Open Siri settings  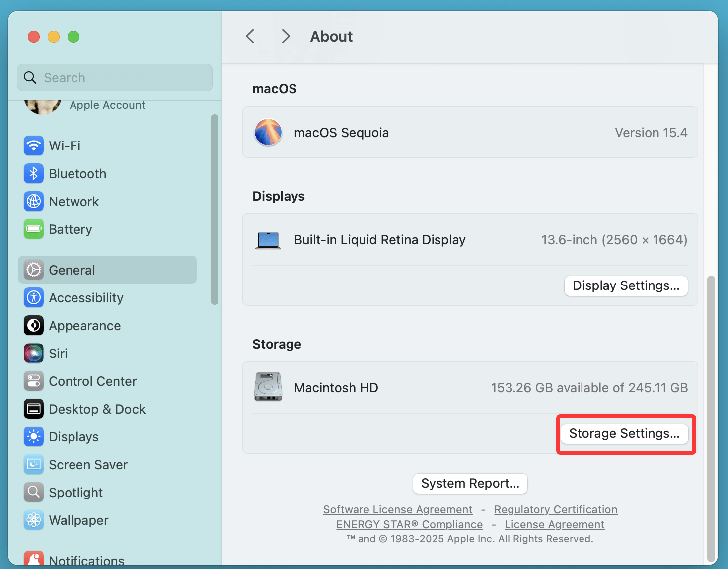point(58,353)
